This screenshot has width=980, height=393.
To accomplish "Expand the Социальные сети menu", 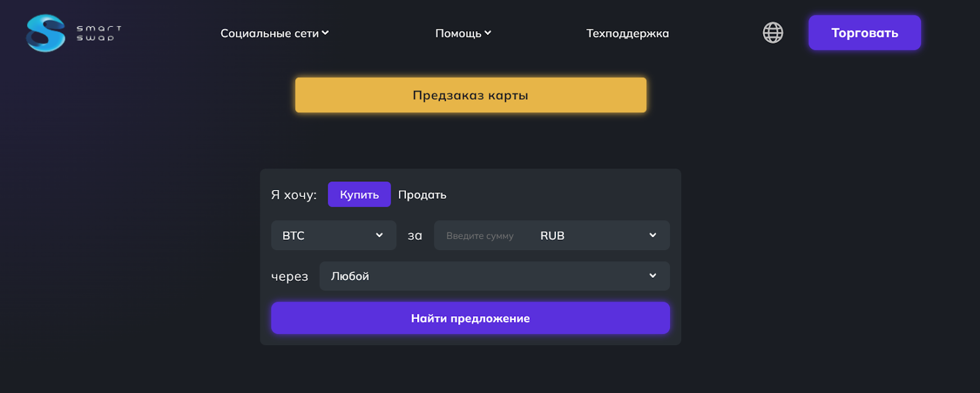I will [x=274, y=33].
